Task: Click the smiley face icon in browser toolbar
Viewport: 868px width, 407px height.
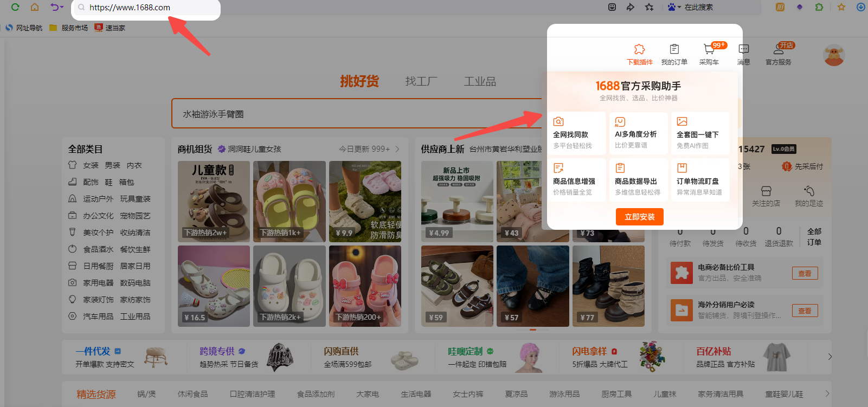Action: point(612,7)
